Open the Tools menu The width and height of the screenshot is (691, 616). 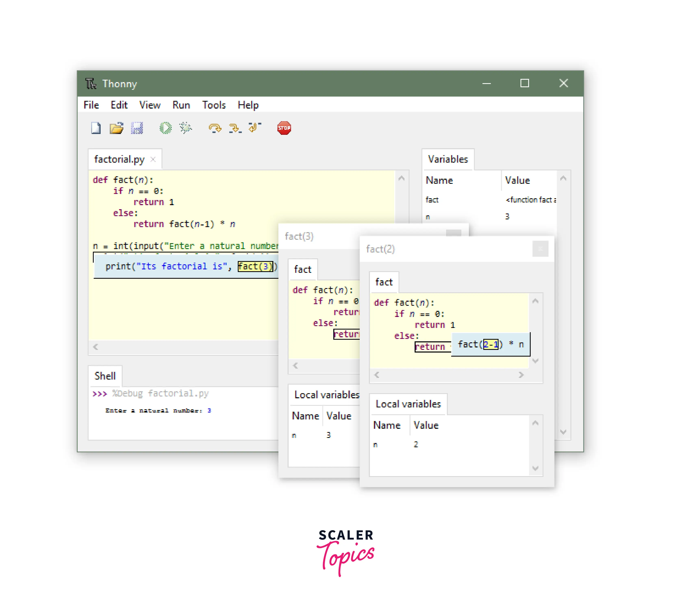tap(214, 105)
